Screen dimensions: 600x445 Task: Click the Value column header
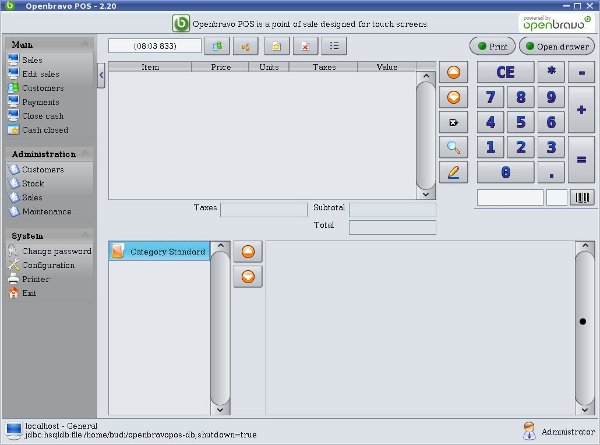(x=387, y=67)
